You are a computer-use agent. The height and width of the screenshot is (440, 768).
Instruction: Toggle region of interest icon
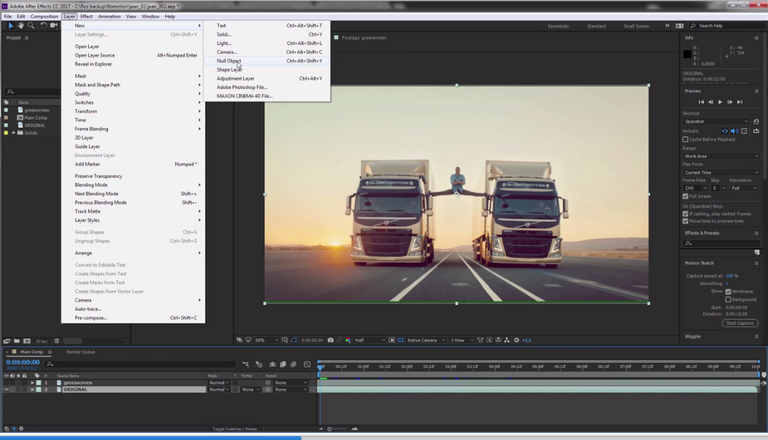click(x=392, y=340)
